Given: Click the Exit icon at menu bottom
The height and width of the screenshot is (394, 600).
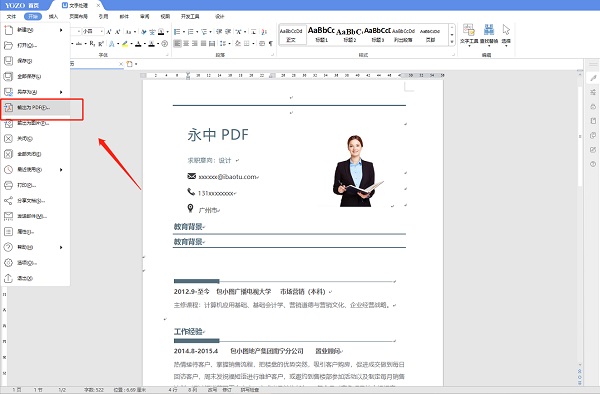Looking at the screenshot, I should coord(8,278).
